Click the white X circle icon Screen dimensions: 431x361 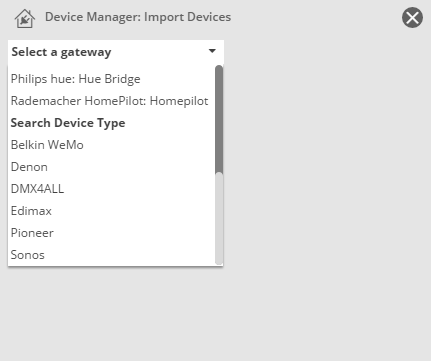coord(412,17)
